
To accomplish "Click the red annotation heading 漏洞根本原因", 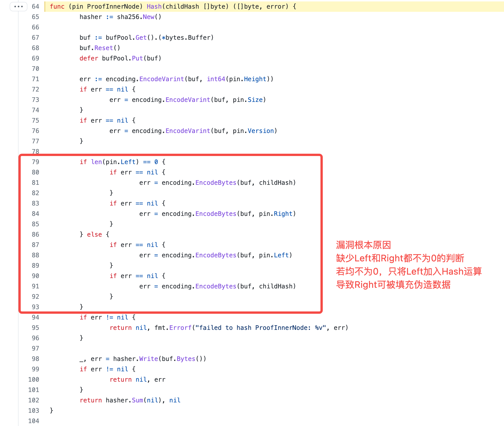I will (363, 245).
